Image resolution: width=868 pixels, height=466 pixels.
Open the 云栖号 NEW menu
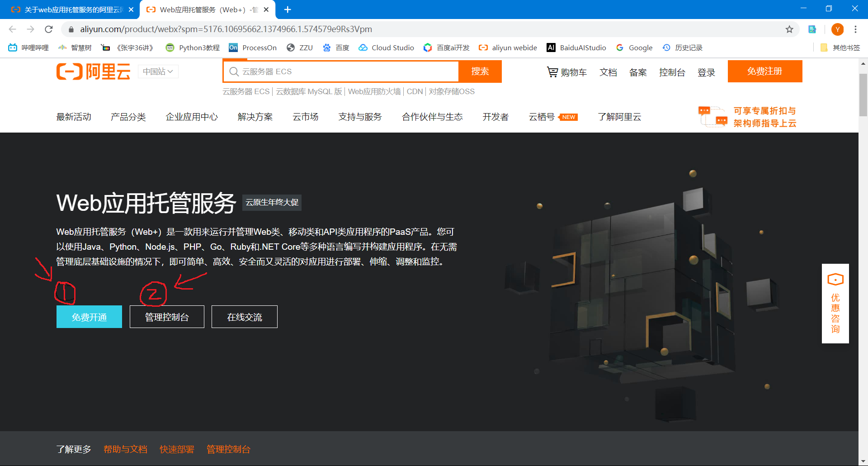click(553, 117)
